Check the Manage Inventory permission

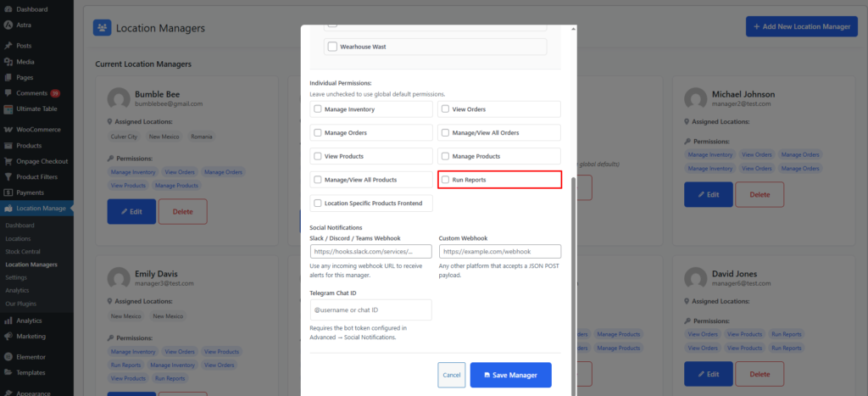click(x=318, y=109)
